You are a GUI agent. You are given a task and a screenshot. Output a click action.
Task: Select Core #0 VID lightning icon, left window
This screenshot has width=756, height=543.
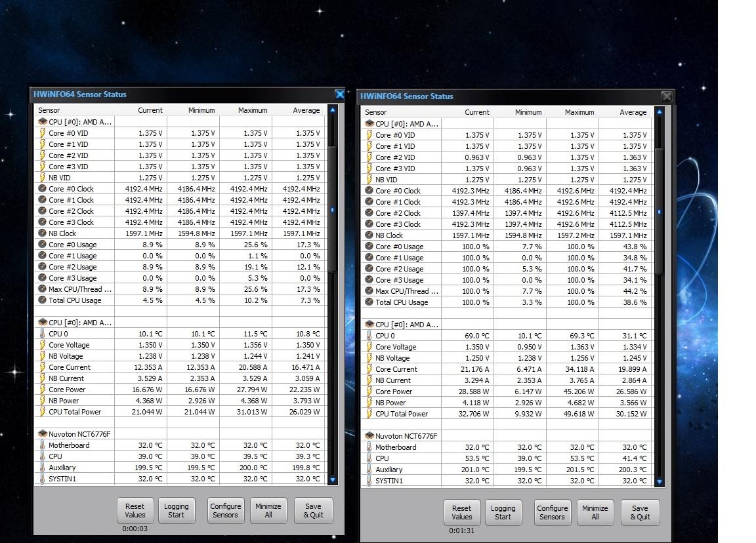click(43, 133)
